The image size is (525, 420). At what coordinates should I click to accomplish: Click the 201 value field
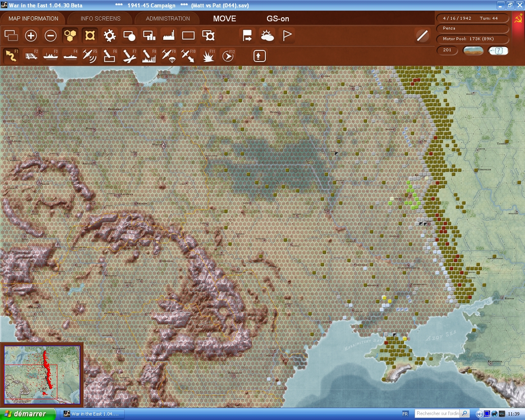[x=447, y=50]
